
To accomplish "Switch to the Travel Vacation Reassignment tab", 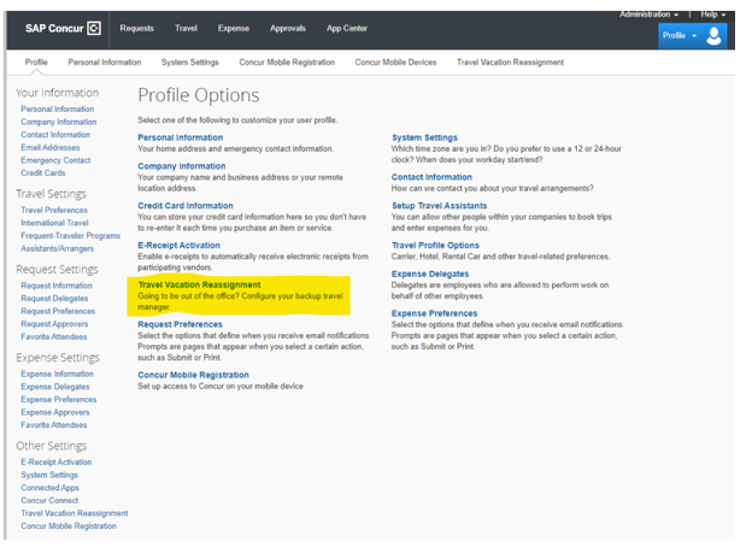I will [x=510, y=62].
